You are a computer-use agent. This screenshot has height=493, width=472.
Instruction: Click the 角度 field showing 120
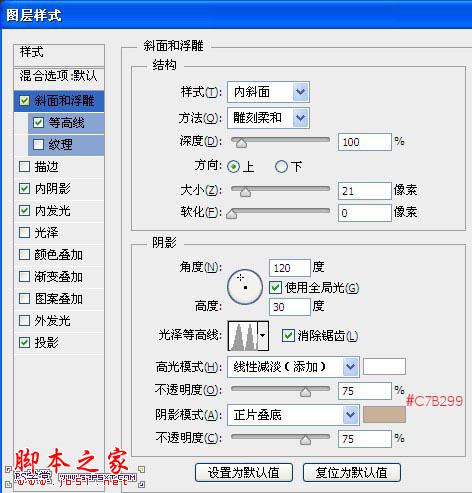pyautogui.click(x=290, y=268)
